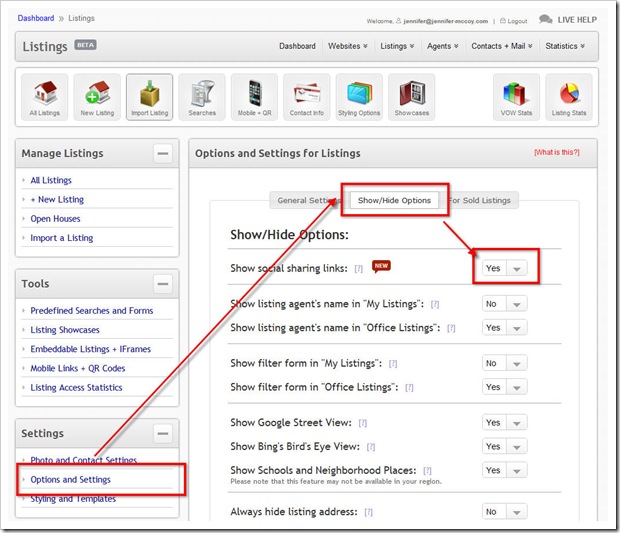Open the social sharing links Yes dropdown

coord(505,268)
